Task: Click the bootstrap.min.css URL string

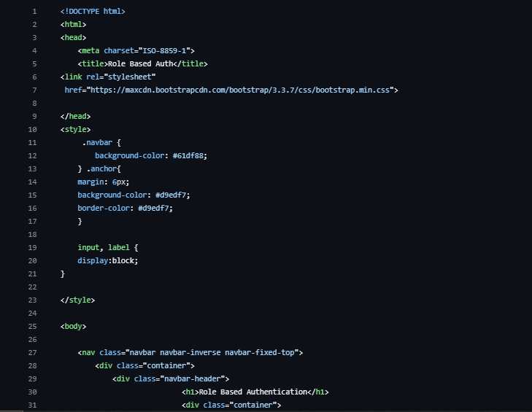Action: pyautogui.click(x=240, y=90)
